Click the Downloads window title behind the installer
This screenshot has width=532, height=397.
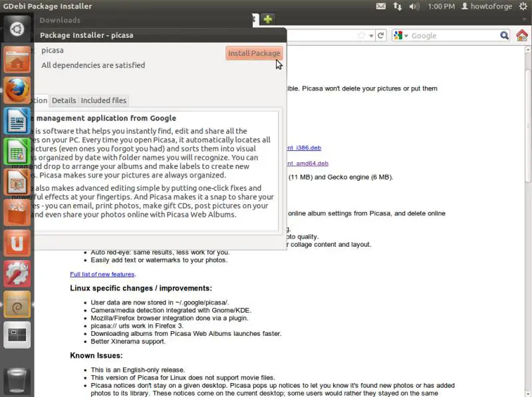coord(60,20)
